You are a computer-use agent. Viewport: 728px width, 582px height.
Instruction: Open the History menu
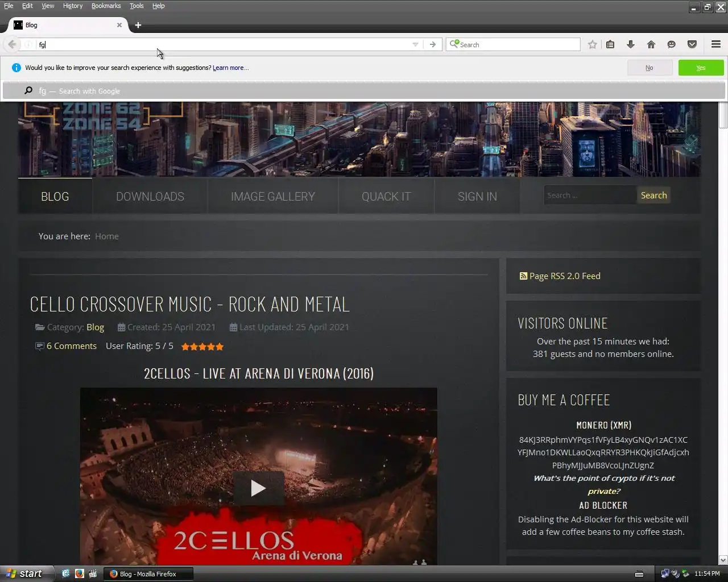click(x=73, y=6)
